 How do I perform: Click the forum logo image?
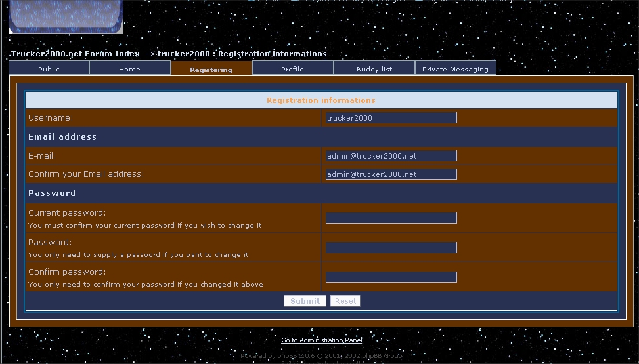click(66, 16)
